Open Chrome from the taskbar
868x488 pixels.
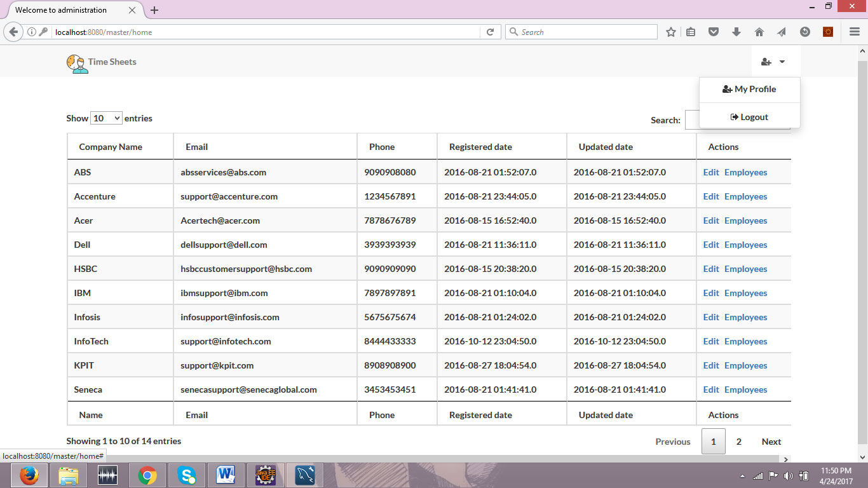coord(147,475)
